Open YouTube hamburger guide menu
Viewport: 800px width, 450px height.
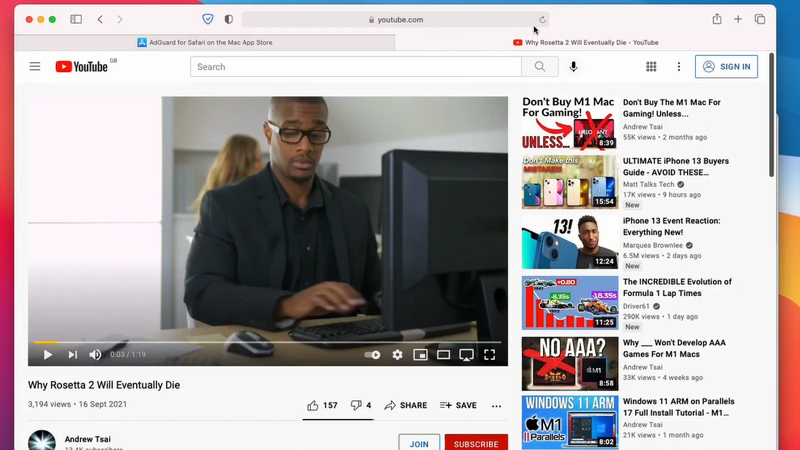(x=35, y=66)
